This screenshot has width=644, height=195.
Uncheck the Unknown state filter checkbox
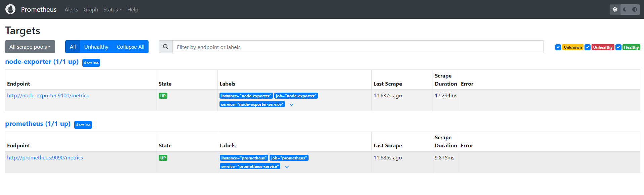(x=558, y=47)
